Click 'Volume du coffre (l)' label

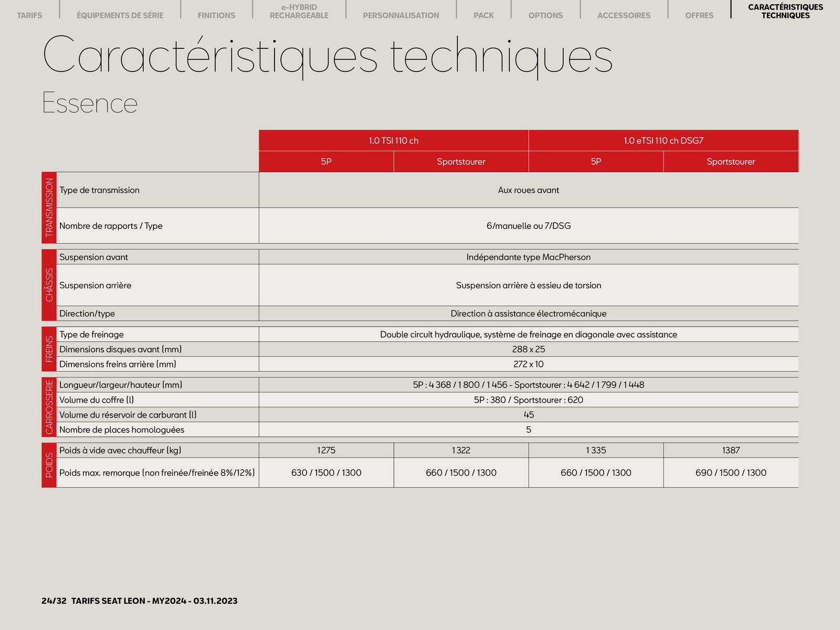[97, 400]
